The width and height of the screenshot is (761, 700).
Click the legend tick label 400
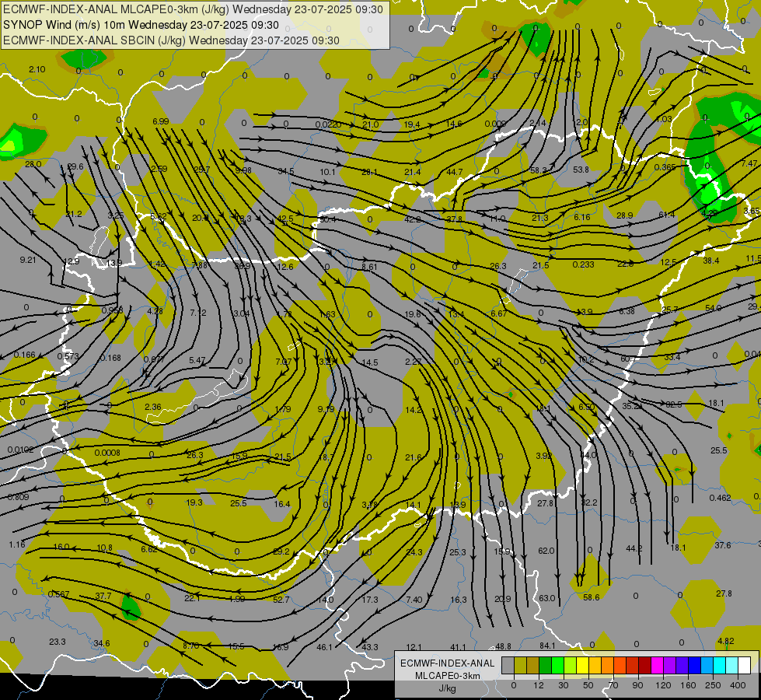[x=738, y=685]
